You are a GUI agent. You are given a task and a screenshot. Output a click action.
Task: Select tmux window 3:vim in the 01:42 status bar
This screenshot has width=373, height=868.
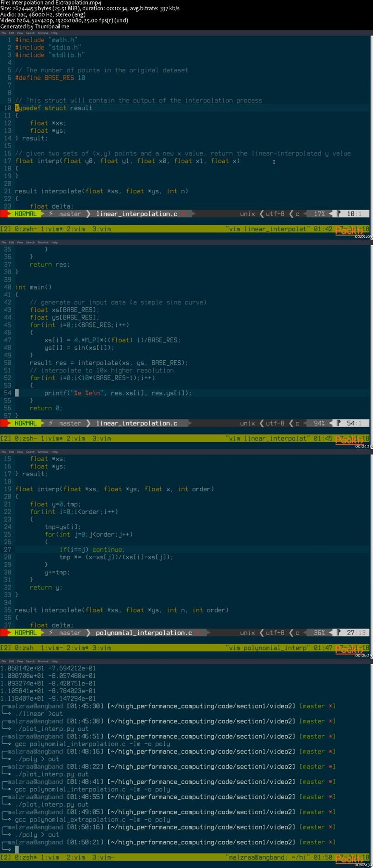coord(102,229)
